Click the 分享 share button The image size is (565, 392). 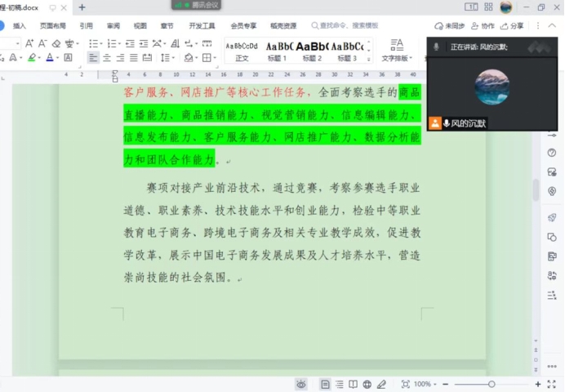pos(512,25)
